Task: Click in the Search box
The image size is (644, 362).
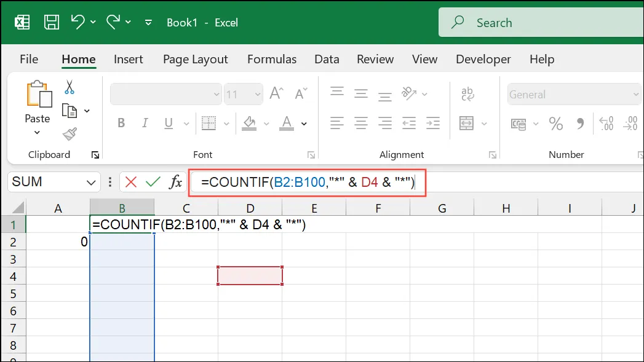Action: (x=541, y=23)
